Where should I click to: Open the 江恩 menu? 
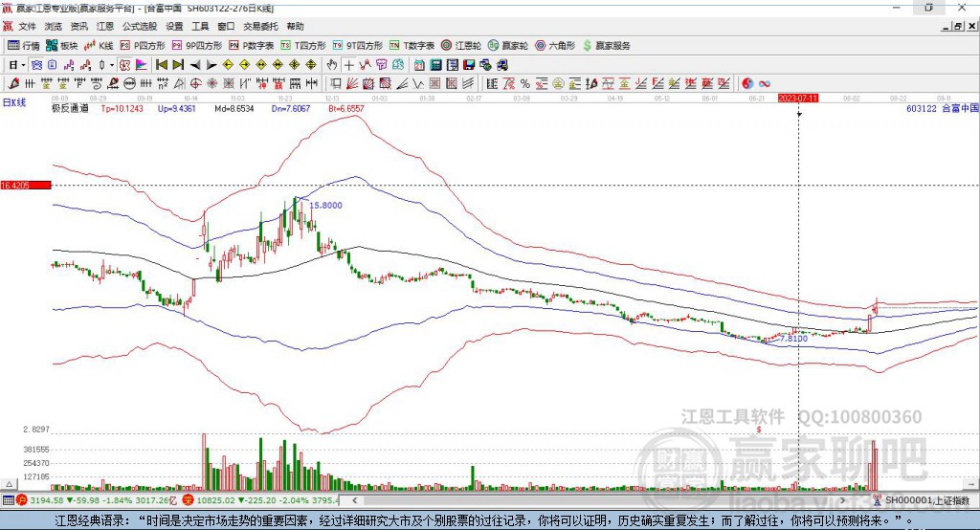click(105, 26)
